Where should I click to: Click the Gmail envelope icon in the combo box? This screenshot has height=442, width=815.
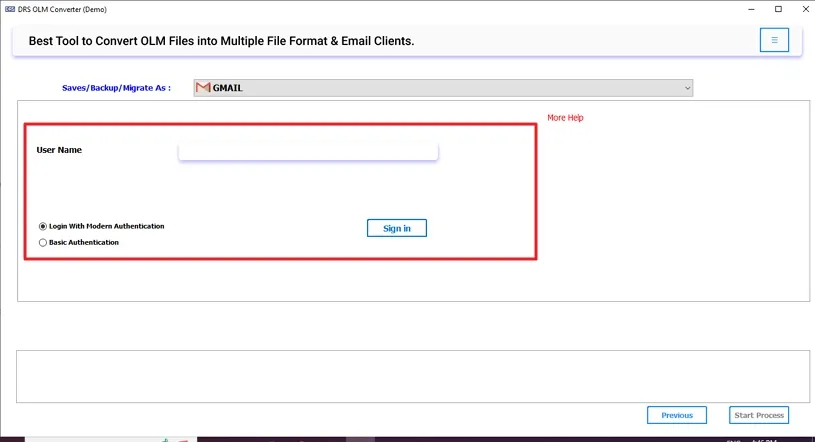[203, 88]
